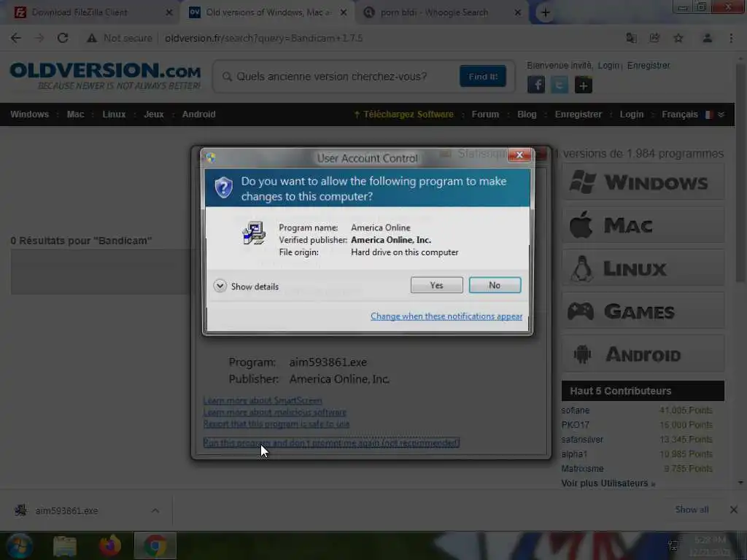Close the Whoogle Search tab
747x560 pixels.
pos(517,12)
